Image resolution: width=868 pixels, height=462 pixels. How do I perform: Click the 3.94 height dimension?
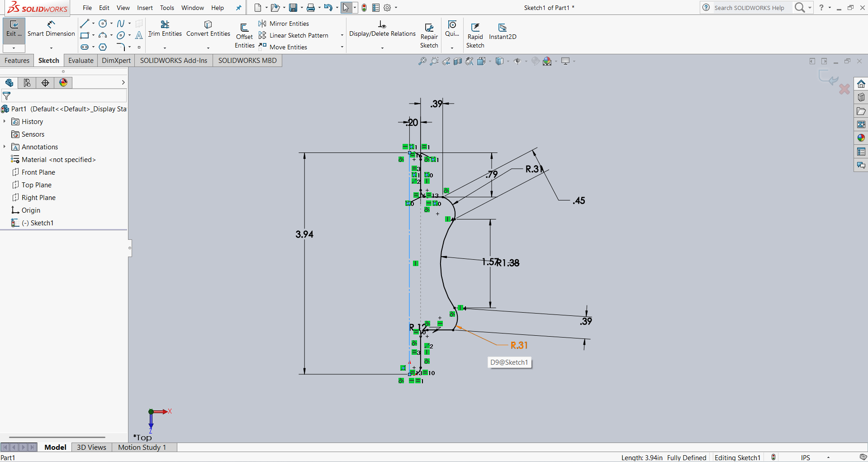coord(304,234)
